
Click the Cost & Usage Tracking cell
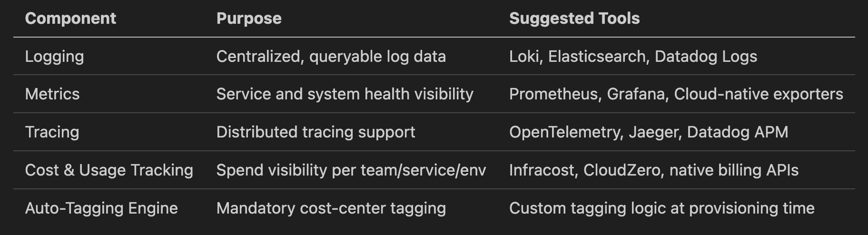109,170
